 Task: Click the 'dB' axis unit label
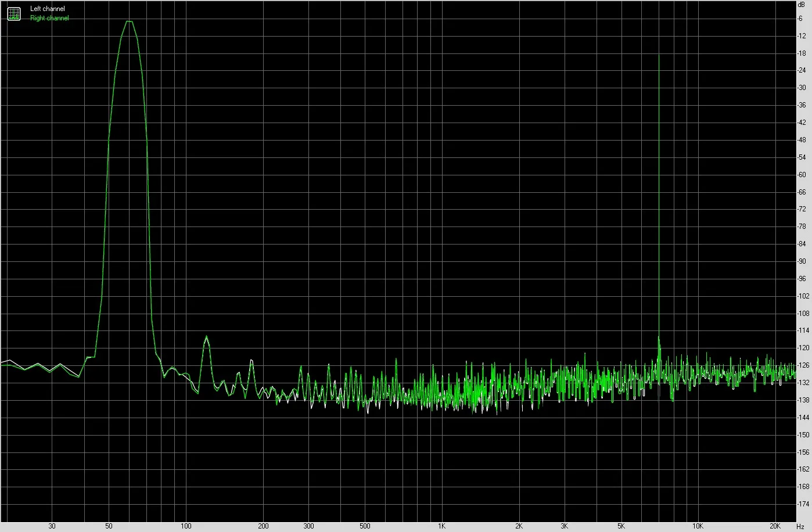click(x=801, y=4)
